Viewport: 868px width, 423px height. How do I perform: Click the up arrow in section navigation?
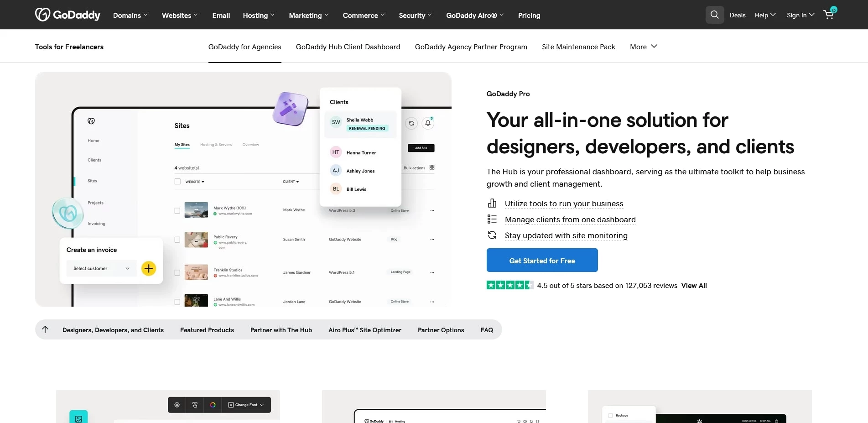click(x=45, y=329)
